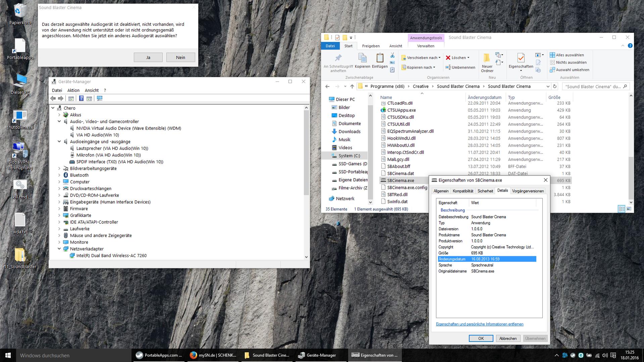The image size is (644, 362).
Task: Open the Ansicht menu in Geräte-Manager
Action: (x=92, y=90)
